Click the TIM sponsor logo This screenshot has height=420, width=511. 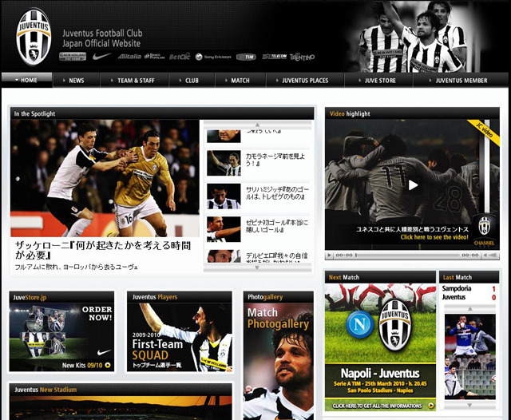tap(249, 57)
